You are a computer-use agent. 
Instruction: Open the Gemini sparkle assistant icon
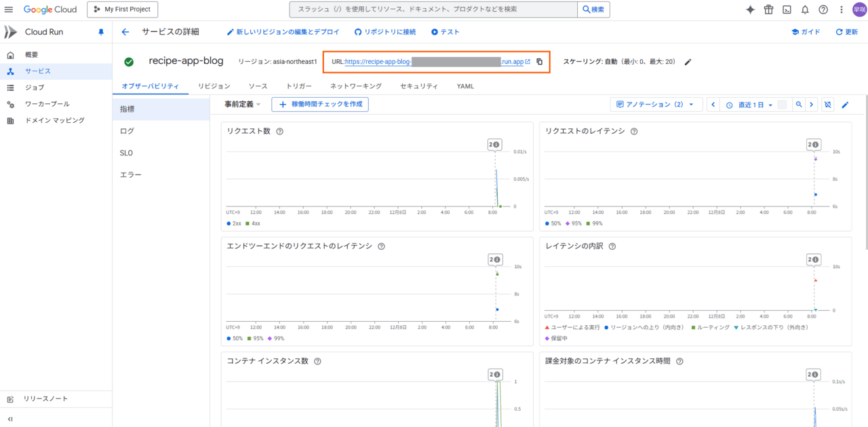pyautogui.click(x=750, y=10)
